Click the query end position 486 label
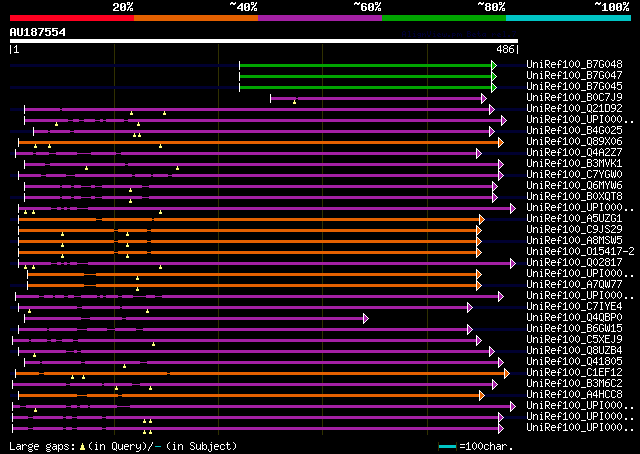Image resolution: width=640 pixels, height=454 pixels. click(505, 49)
